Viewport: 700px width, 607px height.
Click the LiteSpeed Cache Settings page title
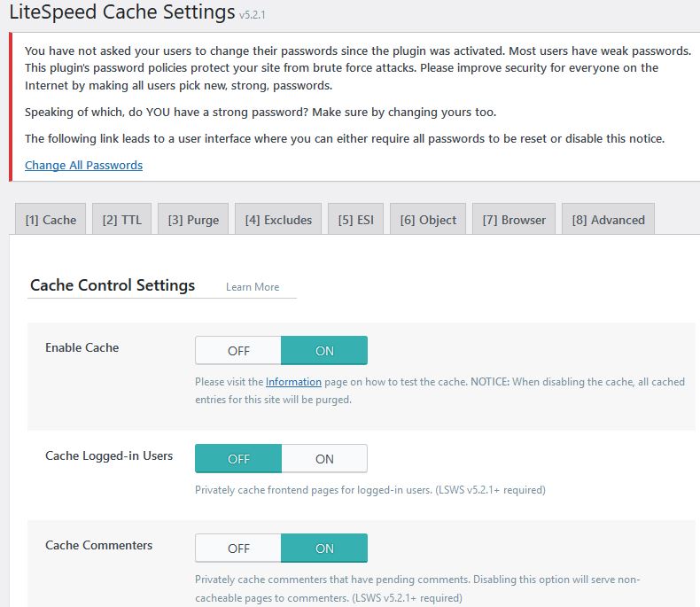pos(122,12)
